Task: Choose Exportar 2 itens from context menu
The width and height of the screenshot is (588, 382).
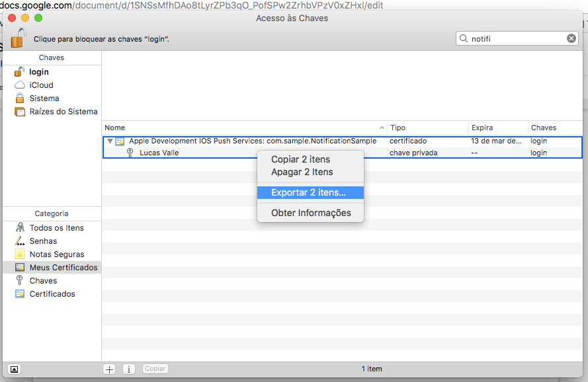Action: click(310, 193)
